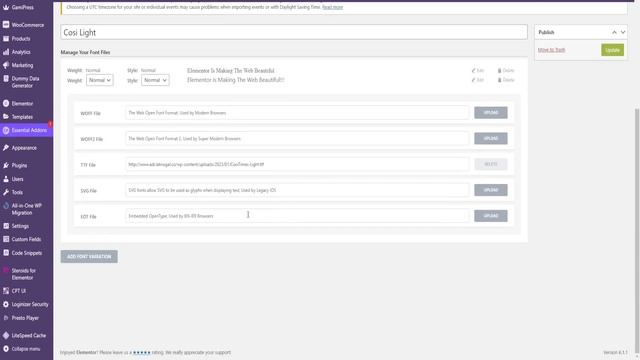
Task: Click Edit in the row with Weight dropdown
Action: [x=478, y=80]
